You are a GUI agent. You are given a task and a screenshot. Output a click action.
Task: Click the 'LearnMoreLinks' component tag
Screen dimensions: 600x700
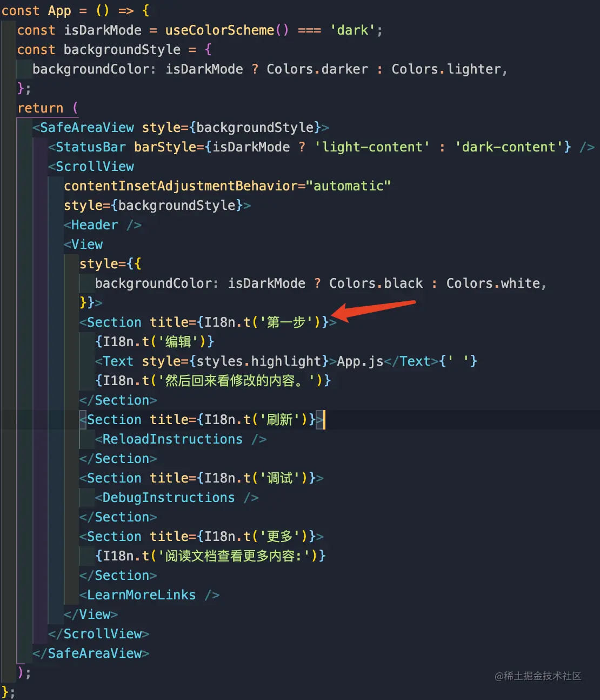(x=142, y=595)
